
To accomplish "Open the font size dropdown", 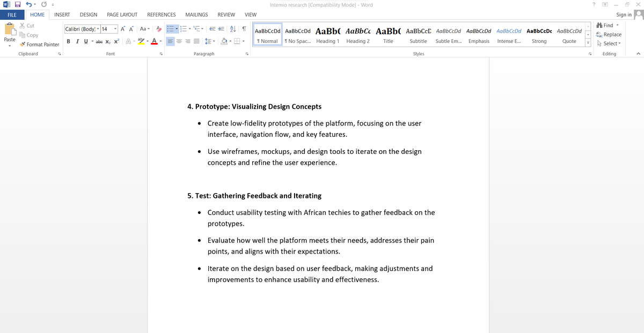I will 115,29.
